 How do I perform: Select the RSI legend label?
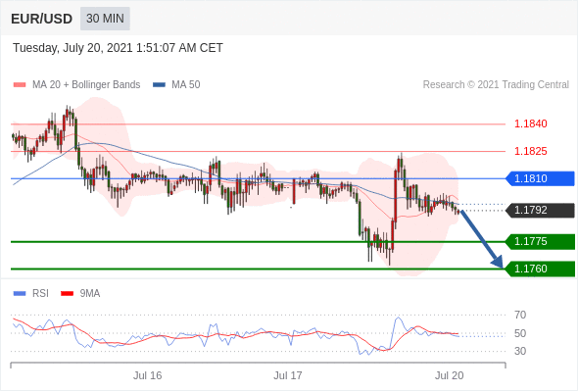click(x=40, y=294)
